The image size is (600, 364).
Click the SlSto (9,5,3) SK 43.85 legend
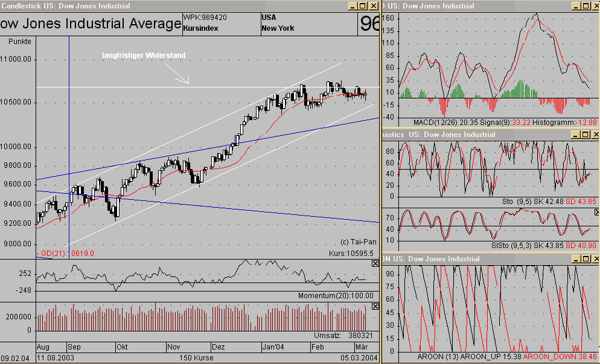pos(528,245)
